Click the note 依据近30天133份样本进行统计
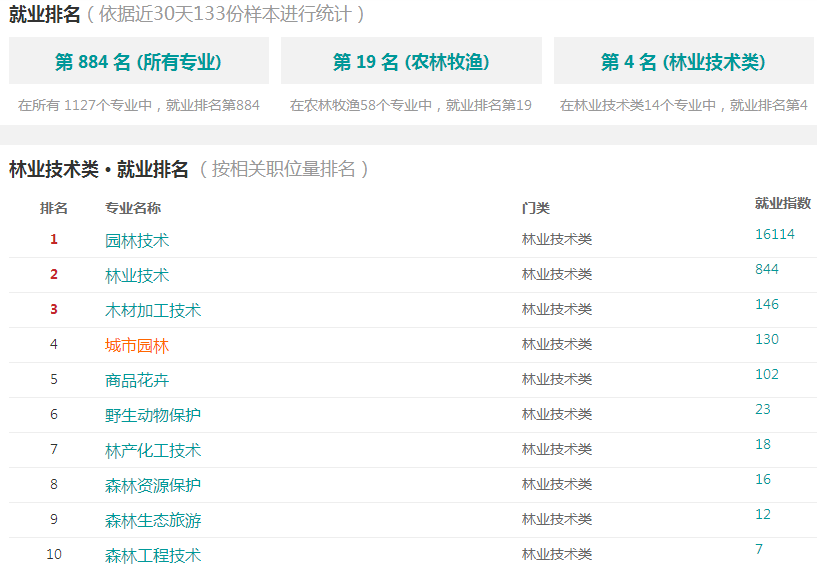This screenshot has width=817, height=568. [225, 14]
